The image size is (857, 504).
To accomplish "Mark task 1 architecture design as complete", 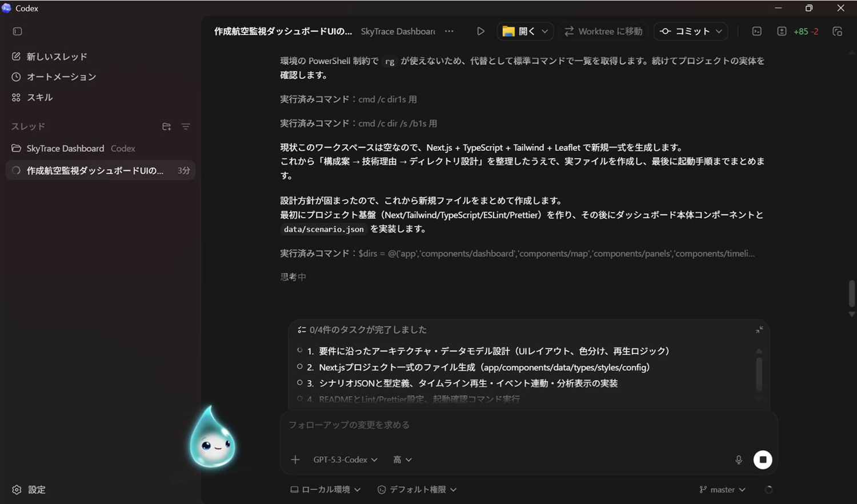I will (299, 351).
